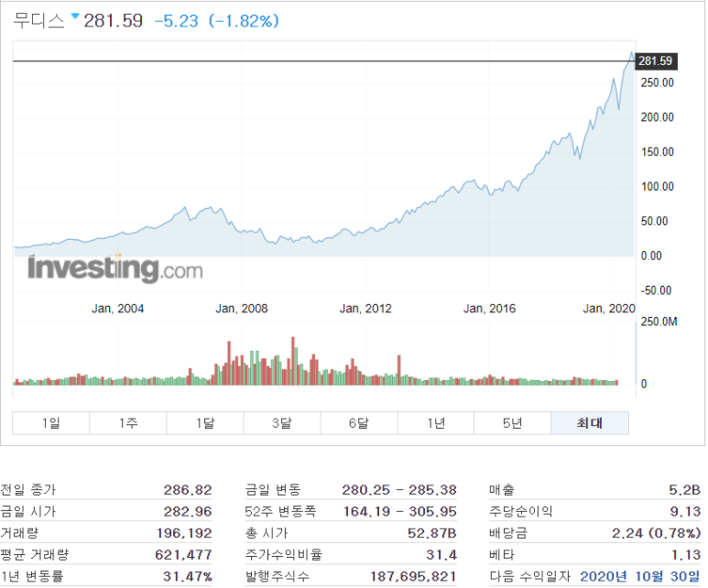Click the Jan, 2016 axis label

tap(489, 309)
